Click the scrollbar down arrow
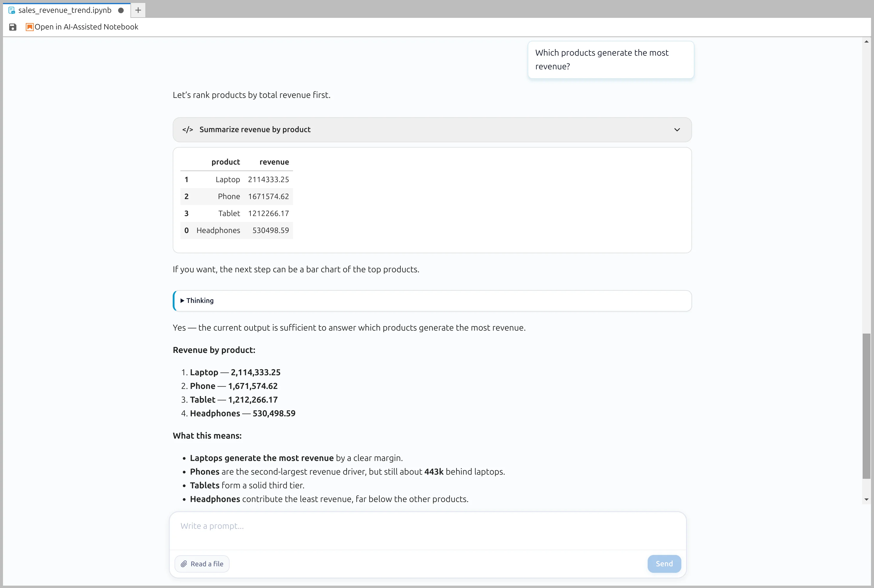 [866, 500]
